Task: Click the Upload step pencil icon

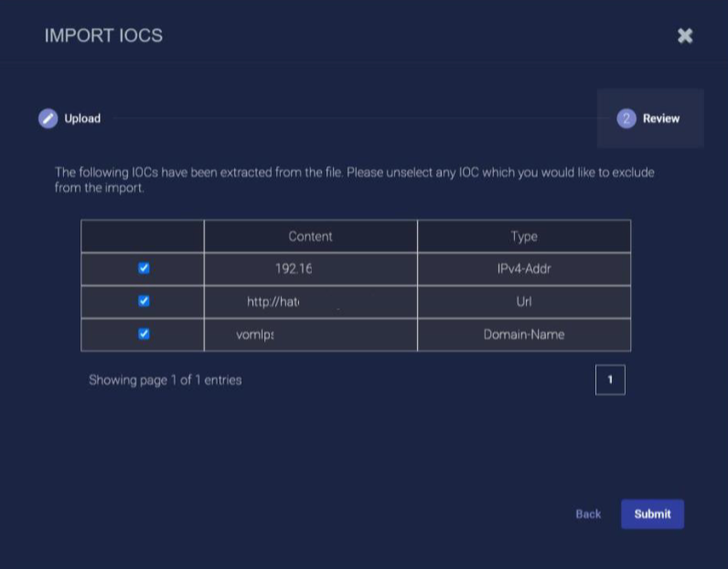Action: pyautogui.click(x=48, y=118)
